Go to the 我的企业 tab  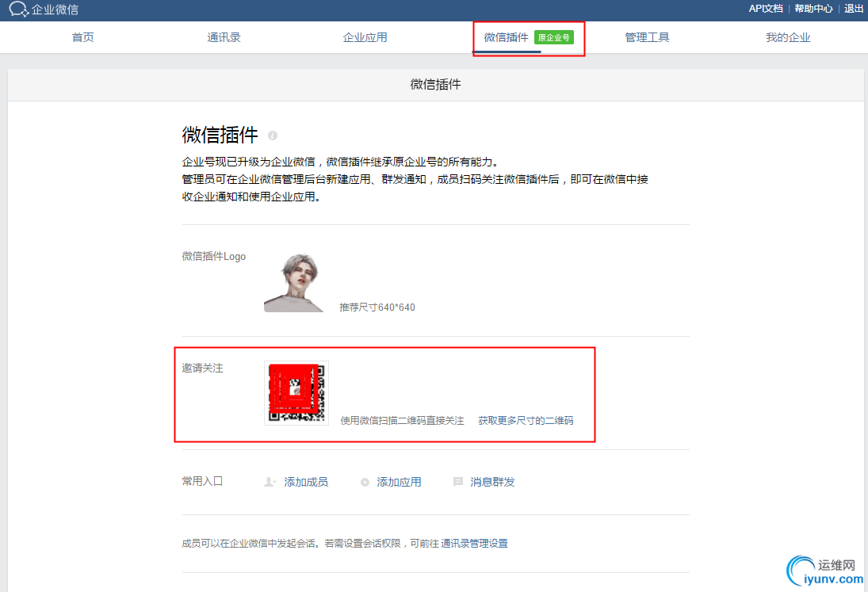tap(788, 37)
